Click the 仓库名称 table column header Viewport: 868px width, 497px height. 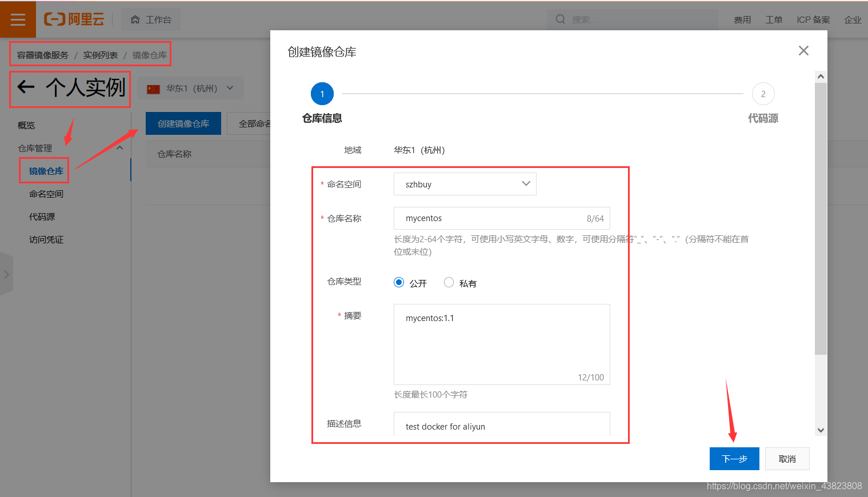174,154
